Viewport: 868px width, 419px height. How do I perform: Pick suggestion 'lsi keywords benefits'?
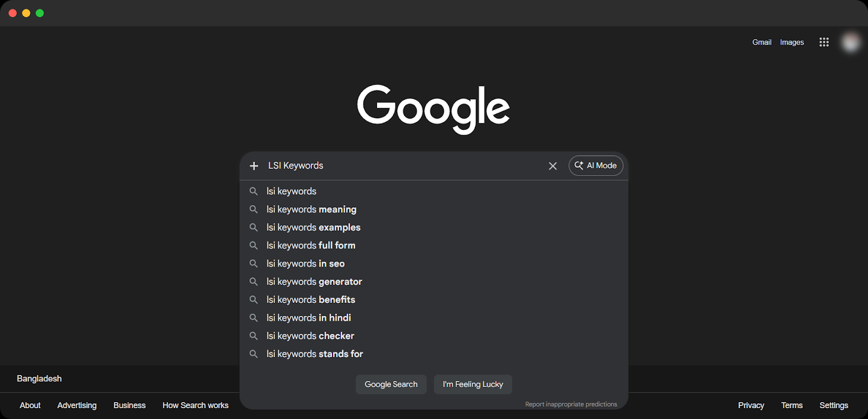[434, 300]
